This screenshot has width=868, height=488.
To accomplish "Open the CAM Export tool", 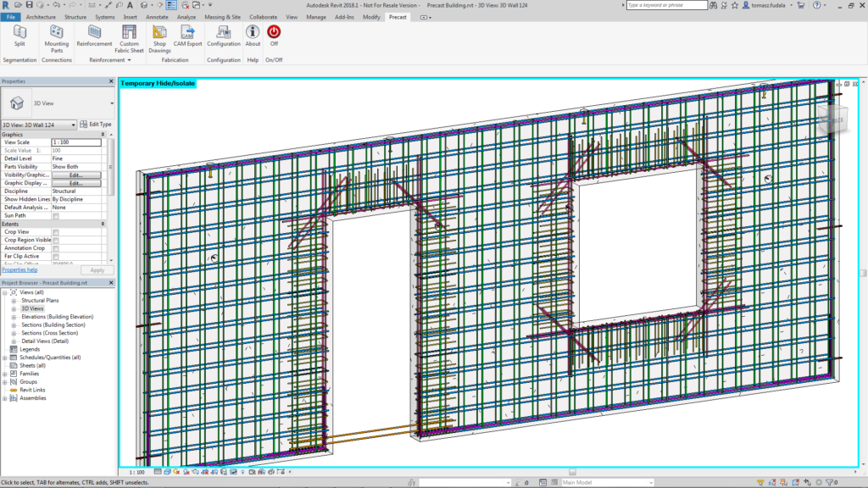I will (x=188, y=36).
